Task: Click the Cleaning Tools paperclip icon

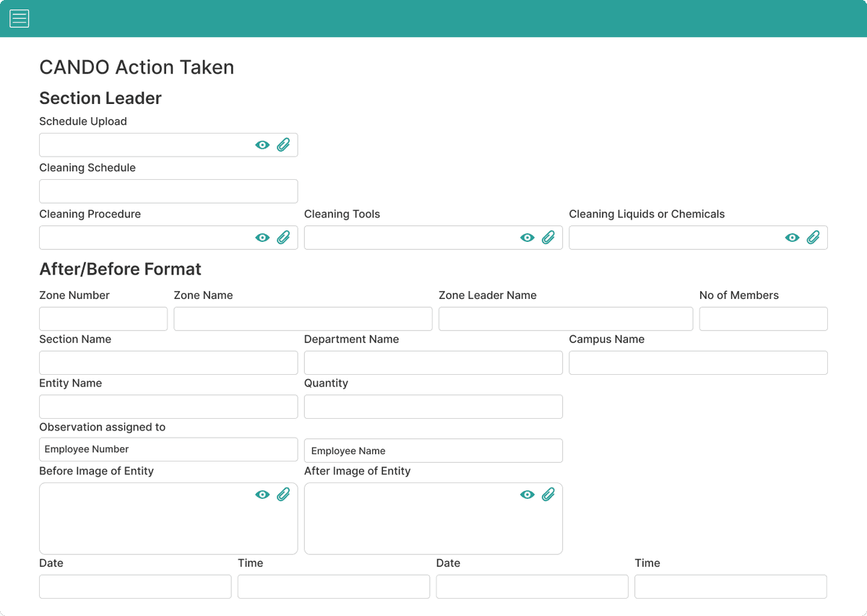Action: tap(548, 238)
